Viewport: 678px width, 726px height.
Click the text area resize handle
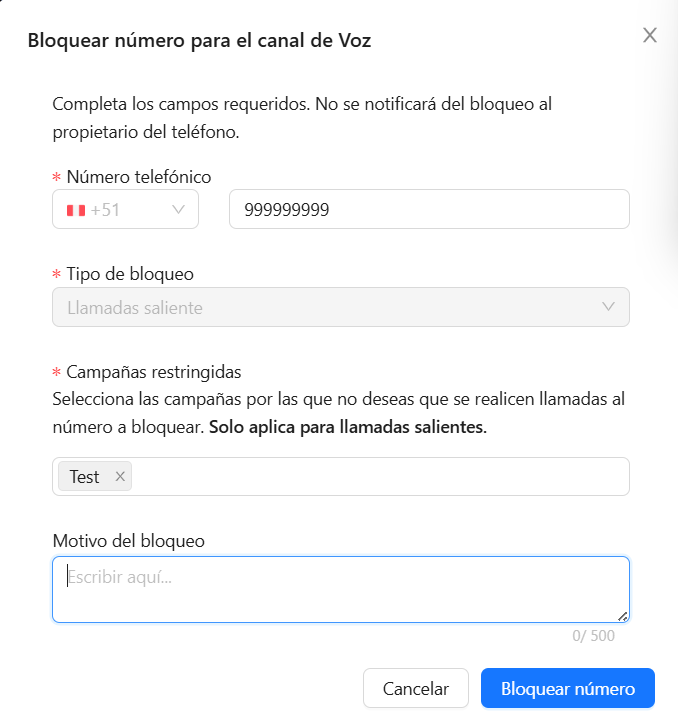pos(623,616)
